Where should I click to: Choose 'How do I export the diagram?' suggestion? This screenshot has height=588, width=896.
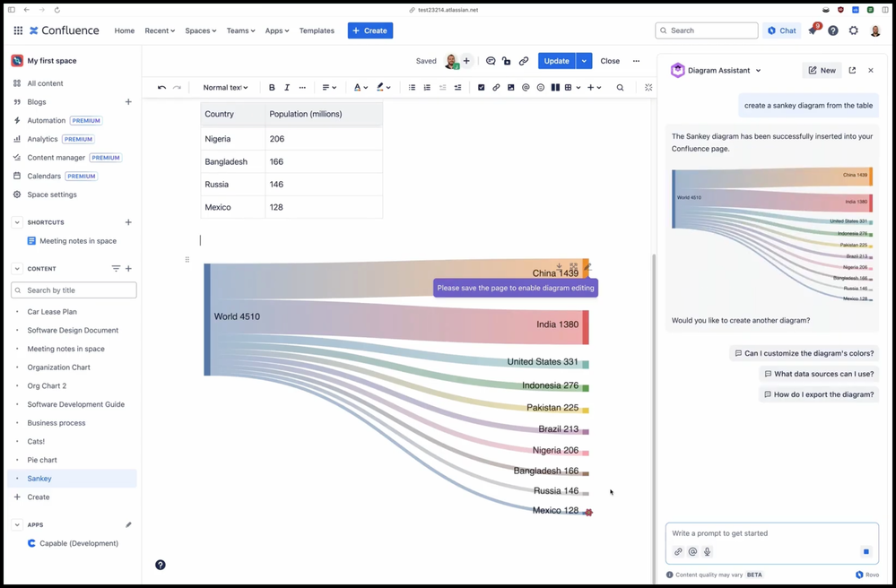click(819, 394)
